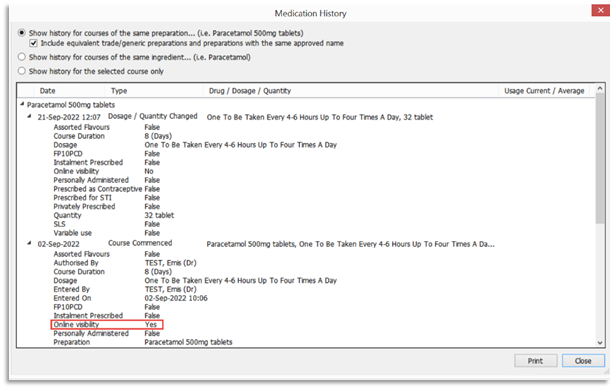The height and width of the screenshot is (389, 613).
Task: Click the Close button at bottom
Action: pos(583,361)
